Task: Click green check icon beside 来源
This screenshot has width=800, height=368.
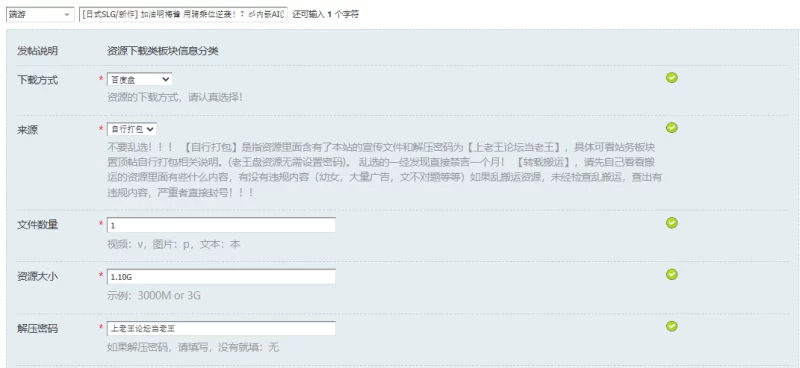Action: (672, 127)
